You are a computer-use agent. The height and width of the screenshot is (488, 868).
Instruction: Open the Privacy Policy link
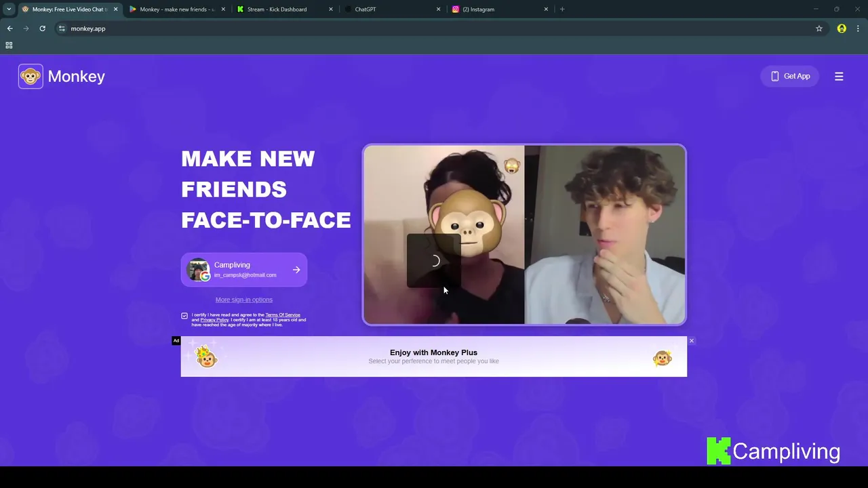[214, 320]
